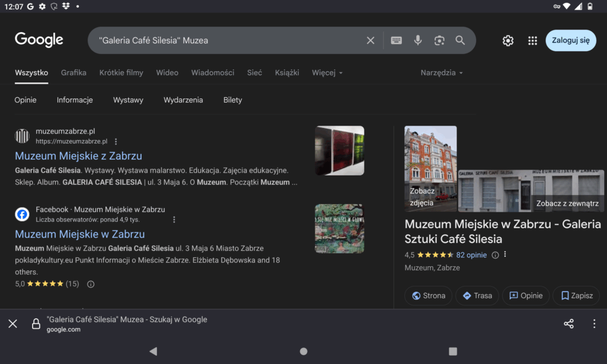Open the 82 opinie reviews link
This screenshot has width=607, height=364.
point(471,255)
